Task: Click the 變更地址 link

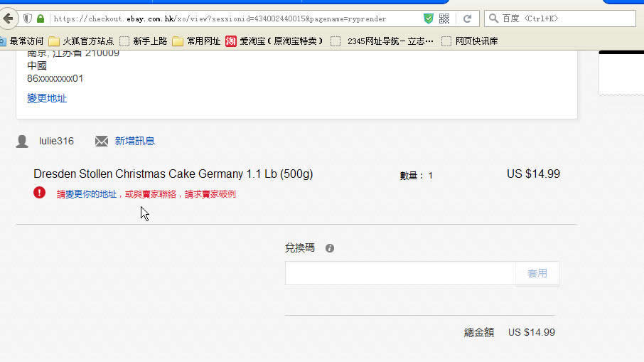Action: [x=47, y=99]
